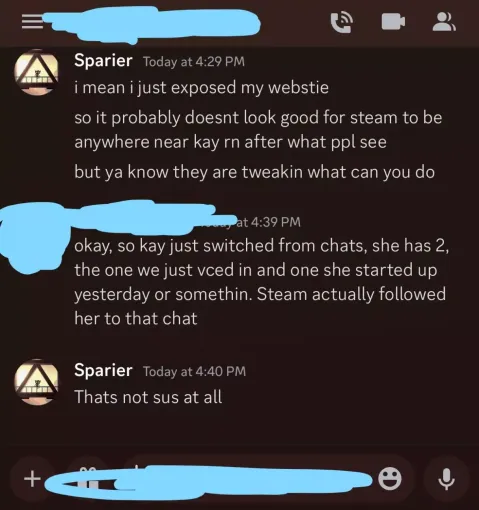Tap the "Today at 4:40 PM" timestamp
This screenshot has width=479, height=510.
tap(195, 371)
